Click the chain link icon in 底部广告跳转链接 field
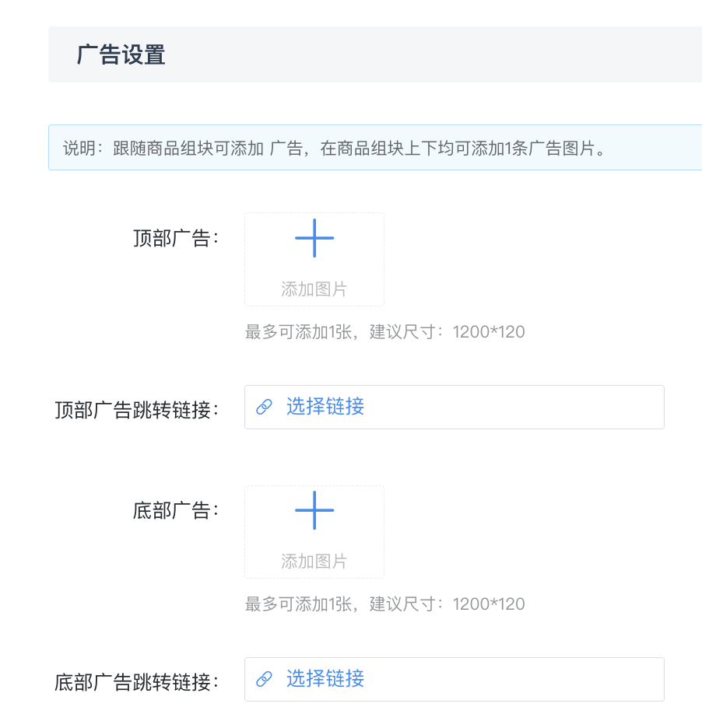Image resolution: width=702 pixels, height=728 pixels. point(264,679)
